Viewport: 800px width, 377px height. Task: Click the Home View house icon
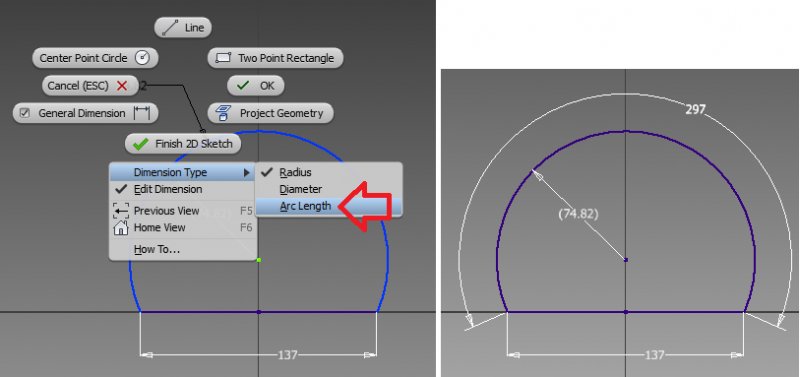click(121, 228)
